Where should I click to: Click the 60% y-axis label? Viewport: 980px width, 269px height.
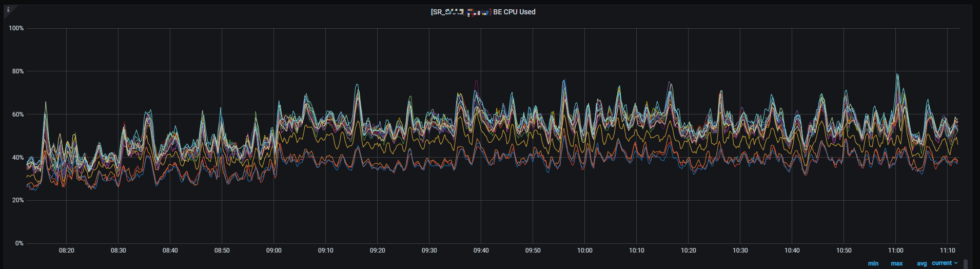(18, 114)
